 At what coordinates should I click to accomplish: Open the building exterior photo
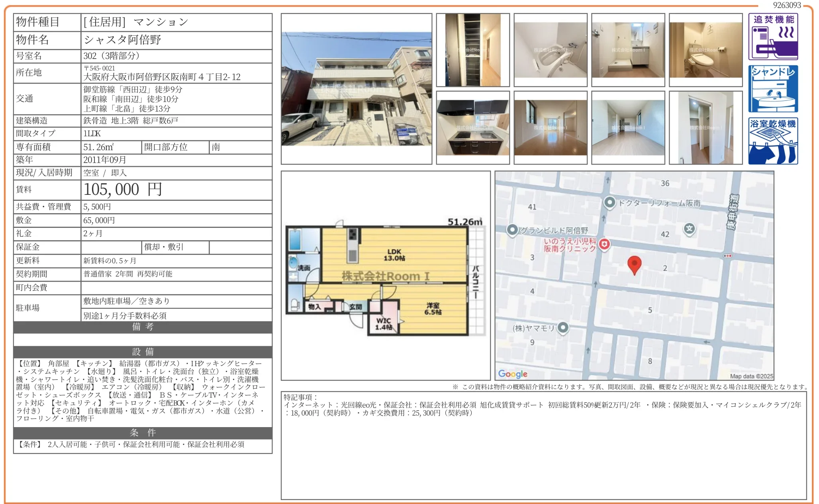click(356, 89)
